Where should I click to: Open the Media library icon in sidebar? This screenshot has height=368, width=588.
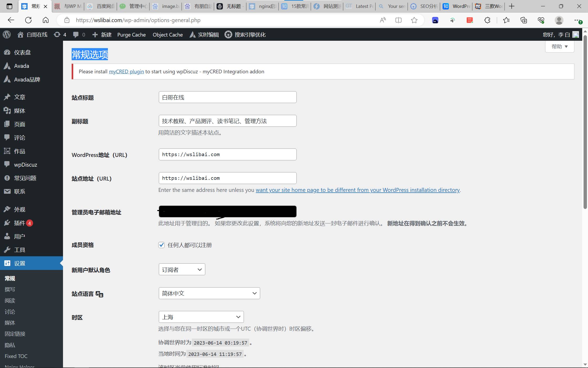(7, 111)
